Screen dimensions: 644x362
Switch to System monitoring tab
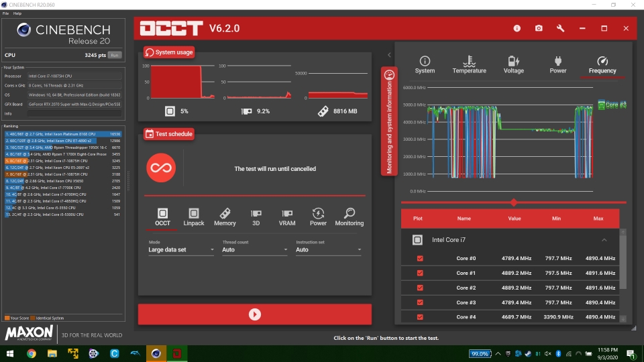click(x=425, y=65)
